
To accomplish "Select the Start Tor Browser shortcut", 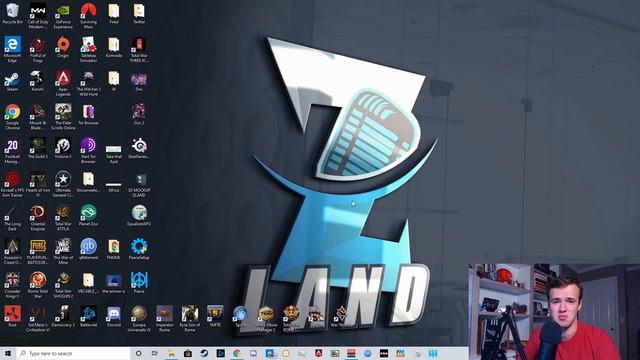I will pyautogui.click(x=88, y=151).
